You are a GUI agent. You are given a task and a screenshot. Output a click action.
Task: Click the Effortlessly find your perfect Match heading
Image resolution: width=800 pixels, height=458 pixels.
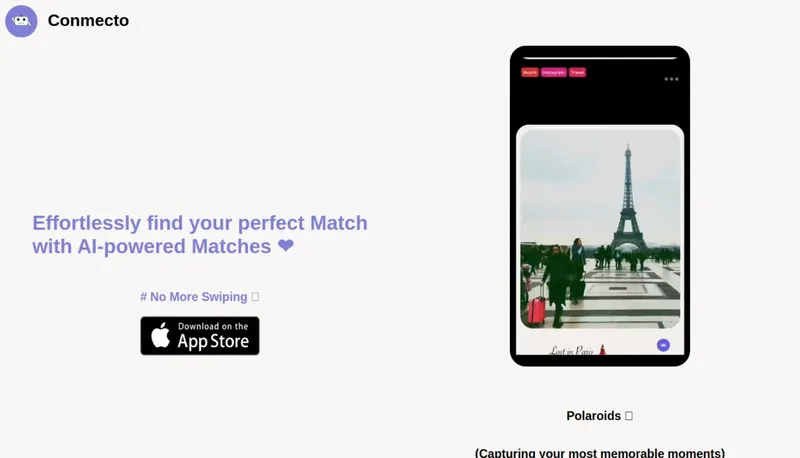200,235
